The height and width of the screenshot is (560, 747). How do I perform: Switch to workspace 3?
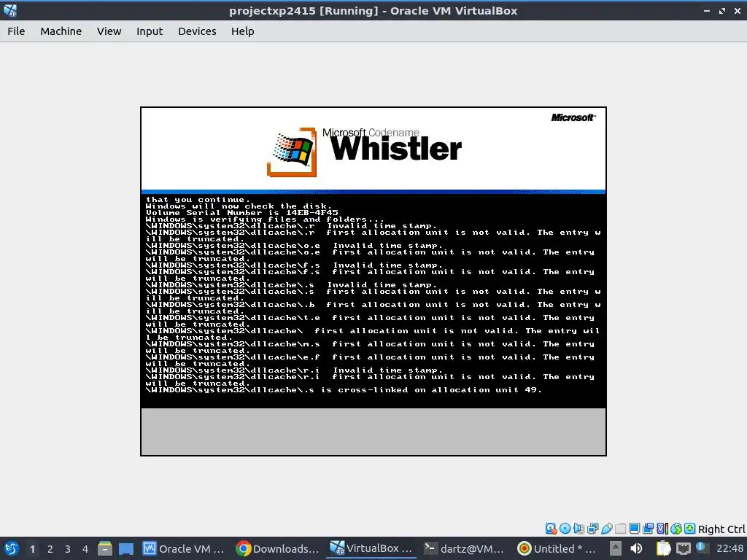coord(68,549)
